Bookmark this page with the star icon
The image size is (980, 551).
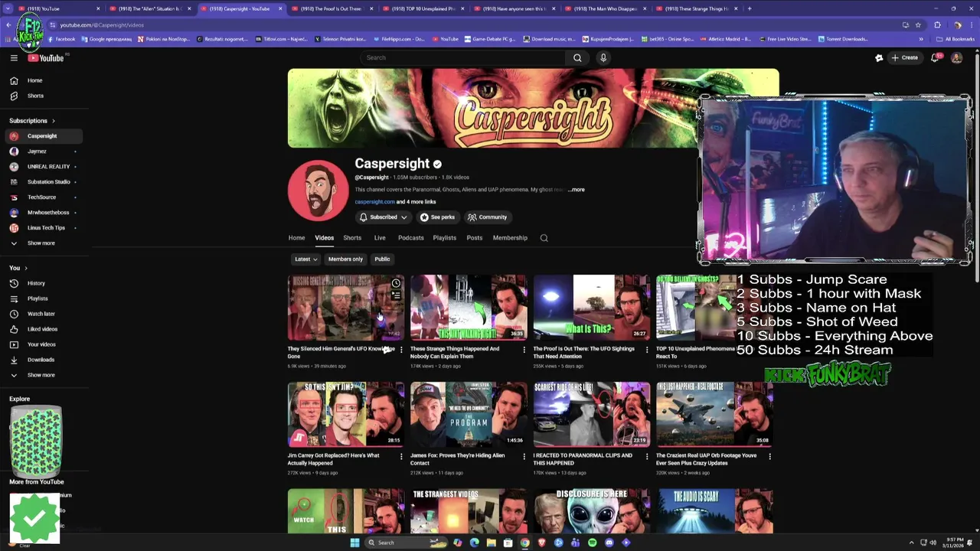click(x=918, y=24)
